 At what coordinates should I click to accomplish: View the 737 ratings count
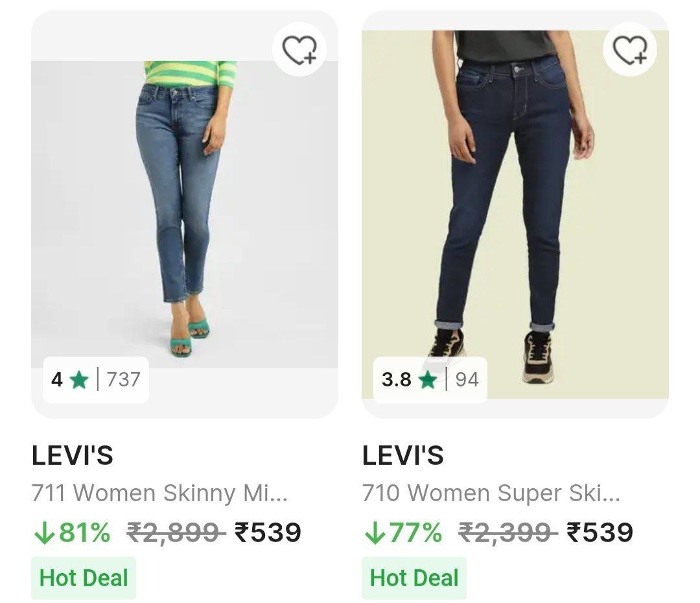click(x=123, y=379)
